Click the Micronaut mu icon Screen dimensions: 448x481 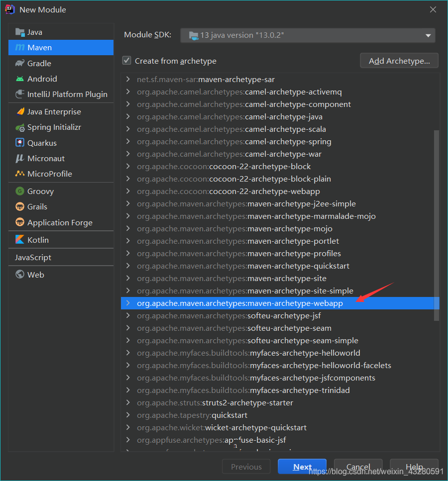20,158
